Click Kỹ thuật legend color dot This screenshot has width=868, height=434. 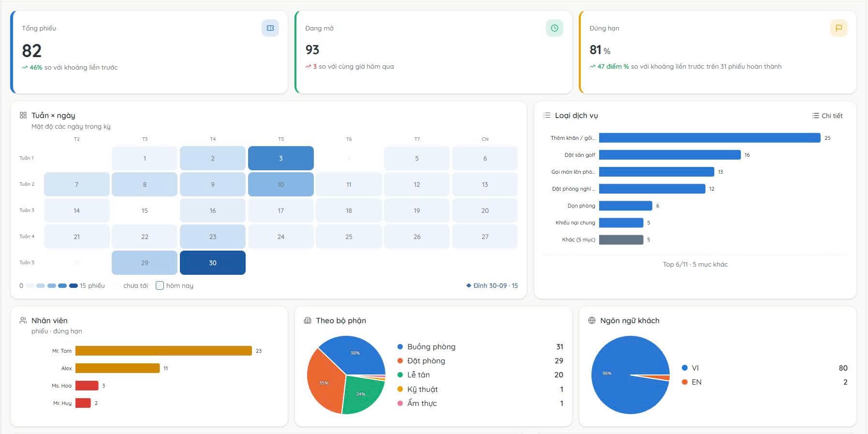[x=400, y=389]
